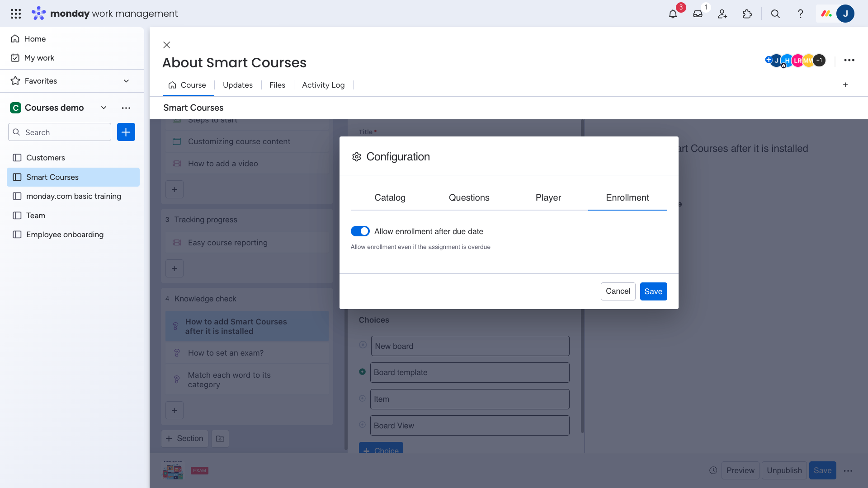Switch to the Catalog tab
Screen dimensions: 868x488
click(x=390, y=197)
